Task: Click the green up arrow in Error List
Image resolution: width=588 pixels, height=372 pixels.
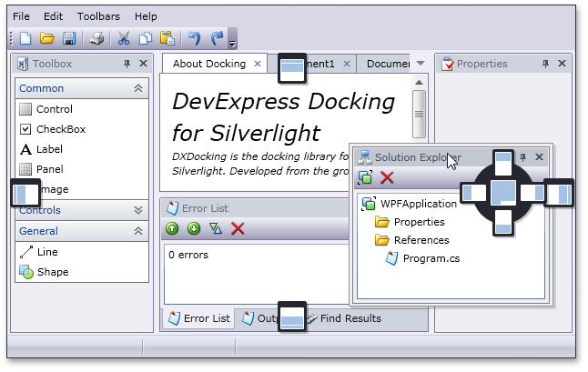Action: pyautogui.click(x=172, y=228)
